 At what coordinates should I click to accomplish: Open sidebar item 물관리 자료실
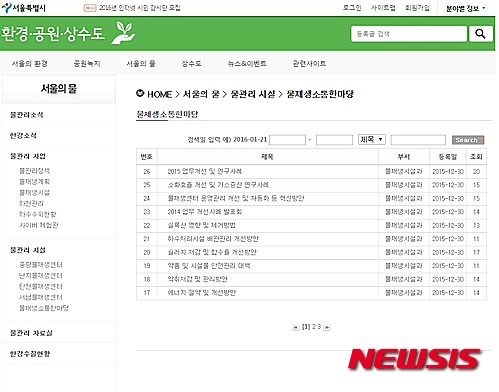point(31,333)
